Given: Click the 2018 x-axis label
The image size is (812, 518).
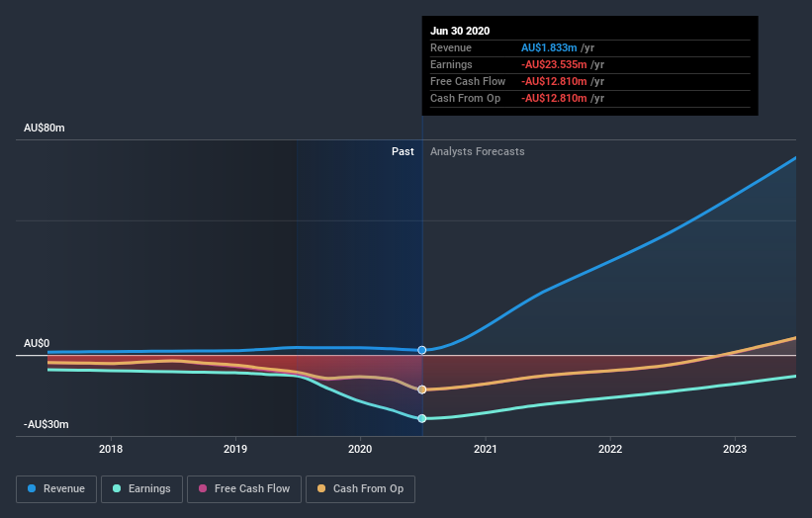Looking at the screenshot, I should coord(111,449).
